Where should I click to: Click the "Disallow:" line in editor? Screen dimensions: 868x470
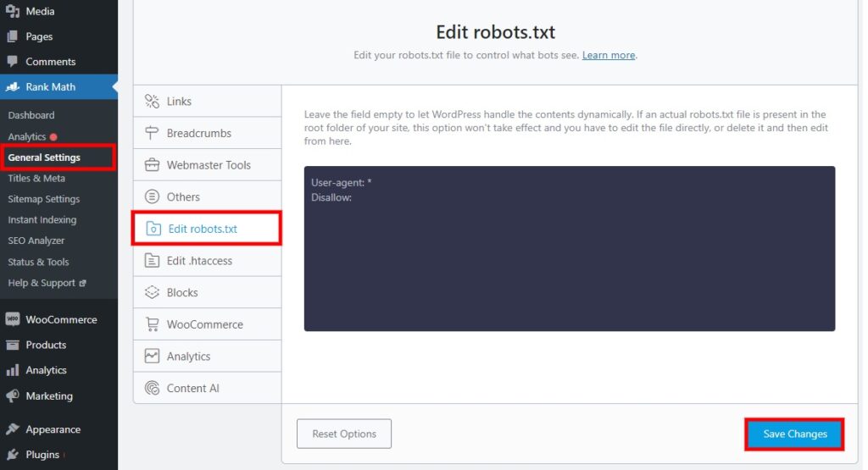tap(331, 197)
